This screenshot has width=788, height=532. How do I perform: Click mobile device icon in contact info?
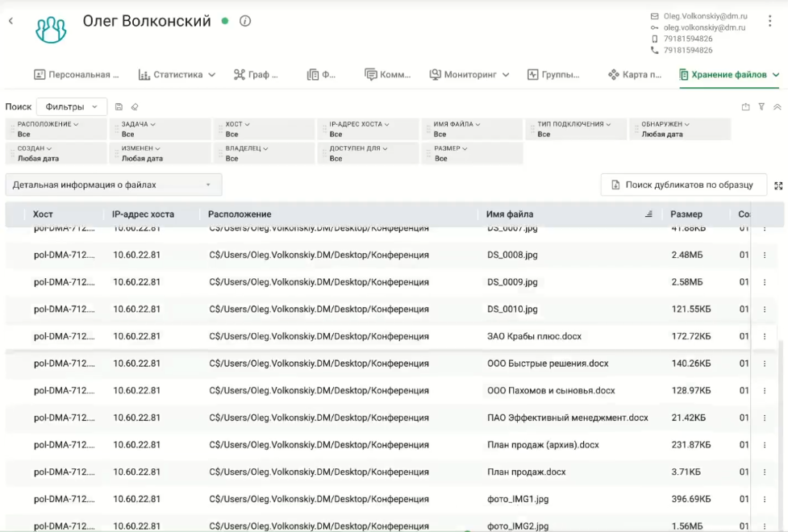(654, 39)
